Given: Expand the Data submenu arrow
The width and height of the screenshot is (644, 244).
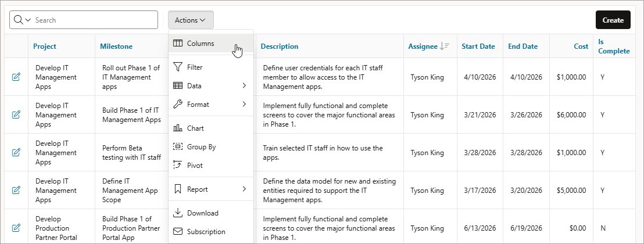Looking at the screenshot, I should [x=244, y=86].
